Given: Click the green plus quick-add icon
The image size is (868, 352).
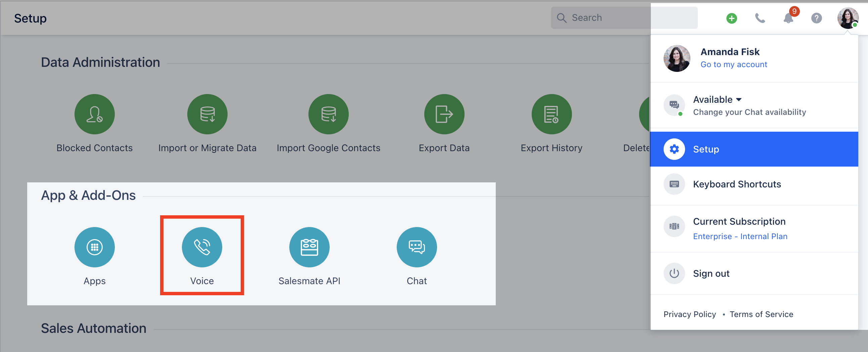Looking at the screenshot, I should coord(731,18).
